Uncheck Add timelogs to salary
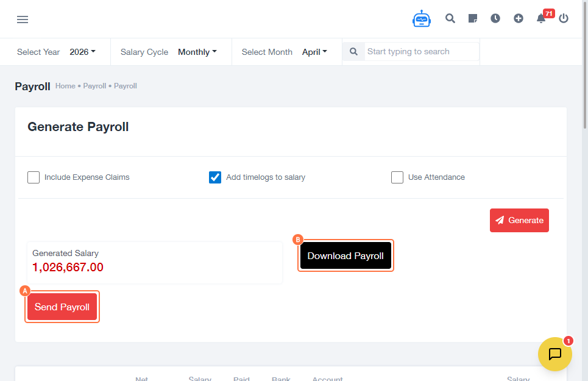The width and height of the screenshot is (588, 381). pos(215,177)
